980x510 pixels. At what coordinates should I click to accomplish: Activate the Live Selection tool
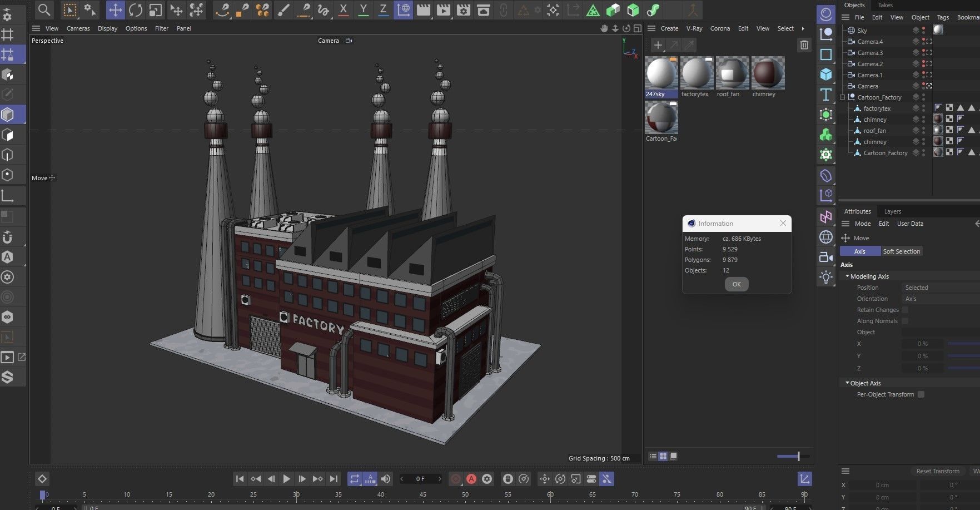point(70,10)
